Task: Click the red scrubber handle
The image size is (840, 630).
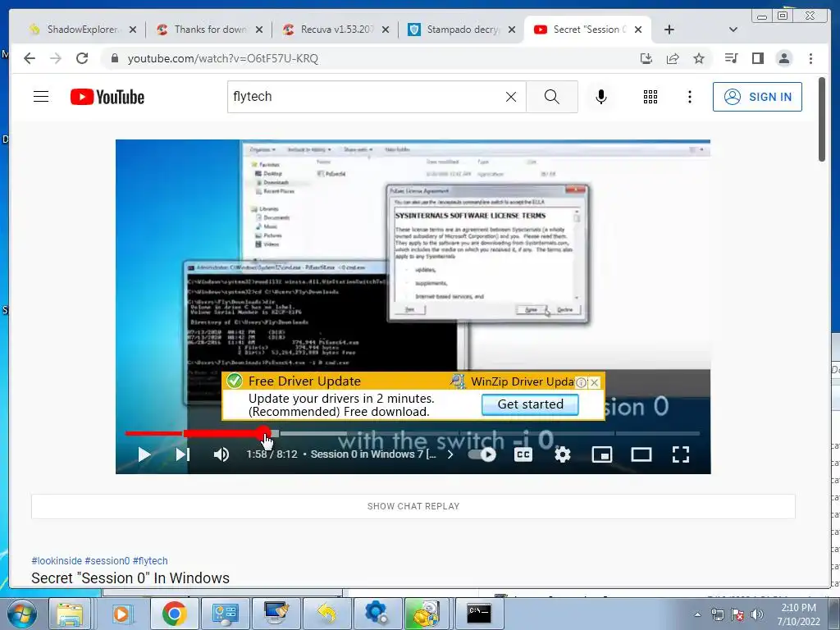Action: tap(263, 433)
